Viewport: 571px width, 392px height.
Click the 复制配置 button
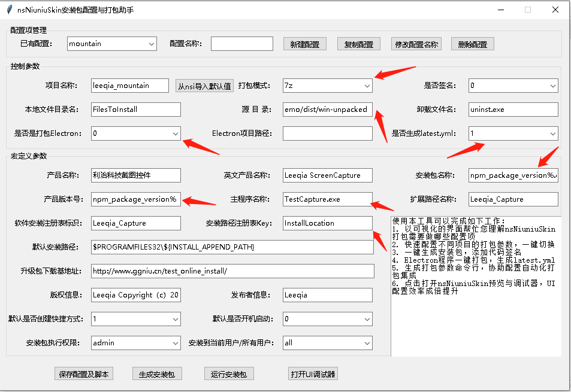pos(359,44)
